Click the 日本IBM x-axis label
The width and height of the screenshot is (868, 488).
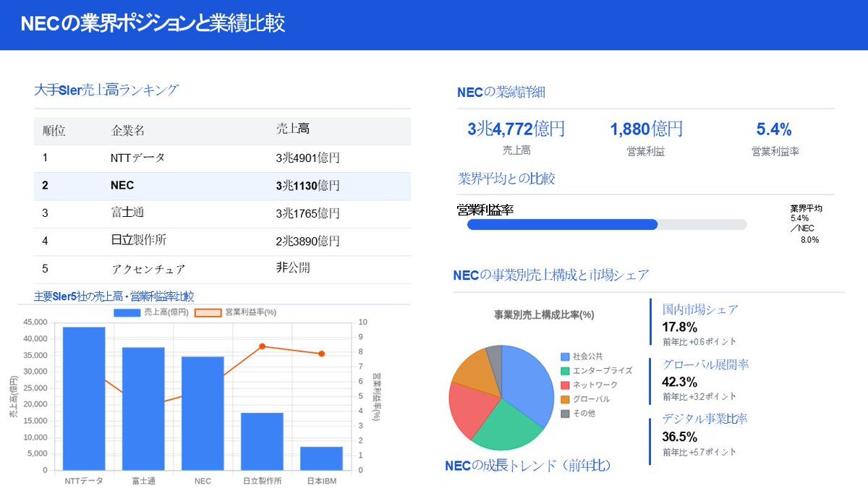click(321, 481)
